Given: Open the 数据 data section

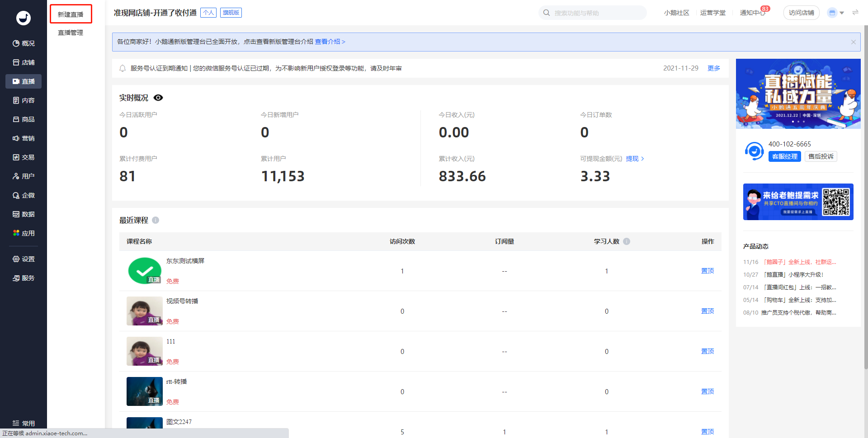Looking at the screenshot, I should coord(24,214).
